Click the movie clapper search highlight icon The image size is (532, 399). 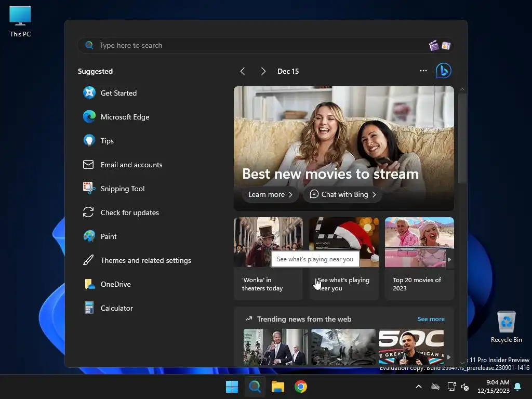tap(434, 46)
